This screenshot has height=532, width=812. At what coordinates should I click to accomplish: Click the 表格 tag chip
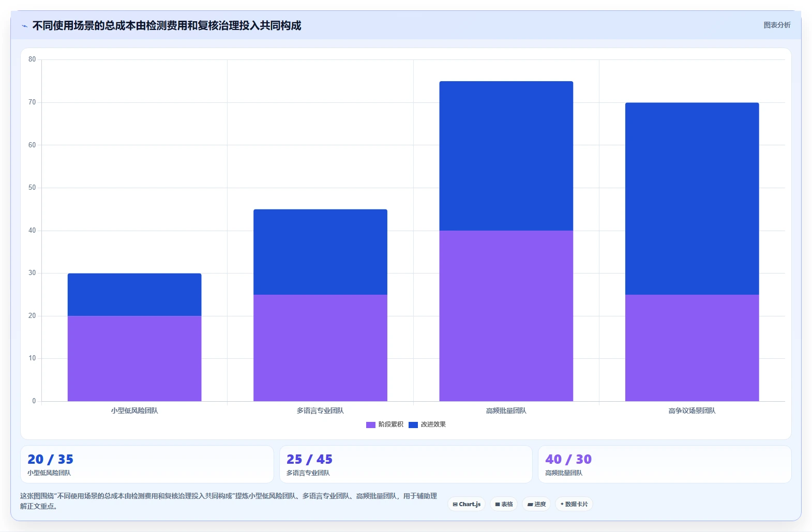(x=504, y=504)
